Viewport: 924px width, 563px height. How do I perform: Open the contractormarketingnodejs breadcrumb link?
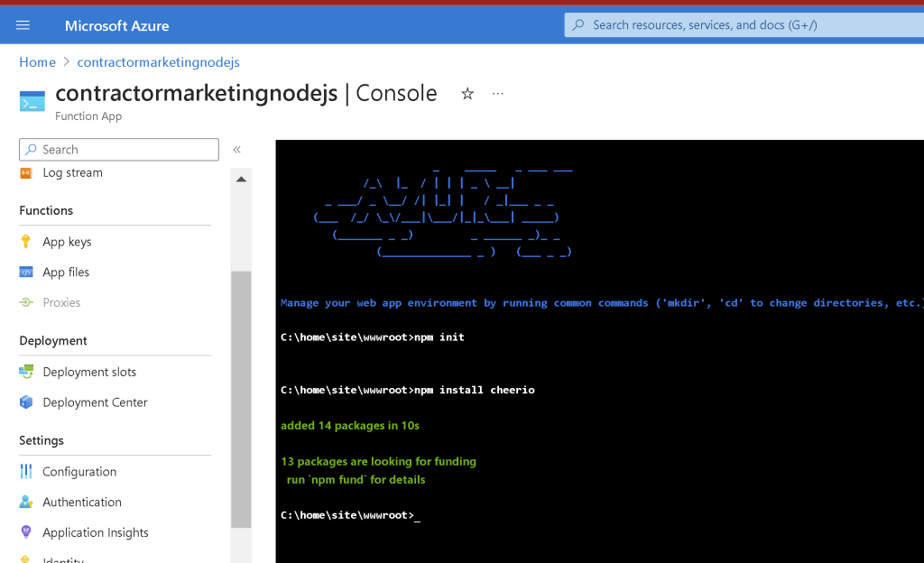pos(159,62)
